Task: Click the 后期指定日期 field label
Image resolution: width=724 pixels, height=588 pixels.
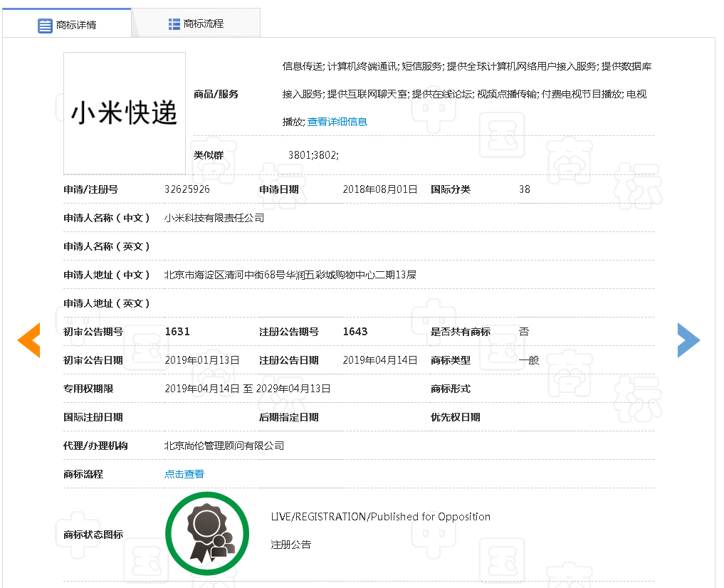Action: (x=289, y=417)
